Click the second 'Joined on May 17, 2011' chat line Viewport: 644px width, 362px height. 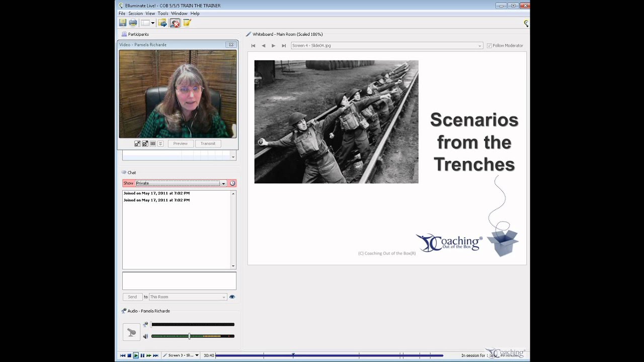[156, 200]
